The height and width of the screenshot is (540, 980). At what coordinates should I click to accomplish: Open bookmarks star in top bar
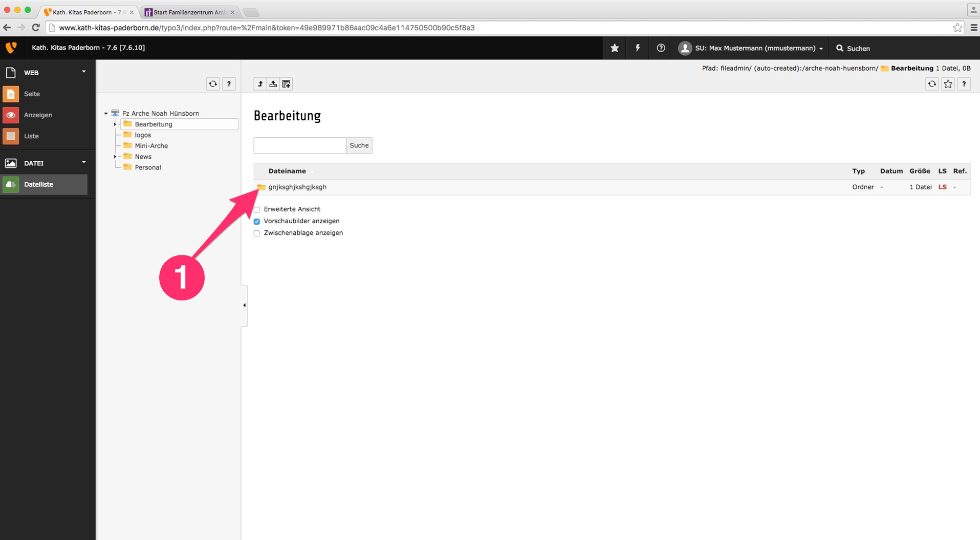(x=615, y=48)
